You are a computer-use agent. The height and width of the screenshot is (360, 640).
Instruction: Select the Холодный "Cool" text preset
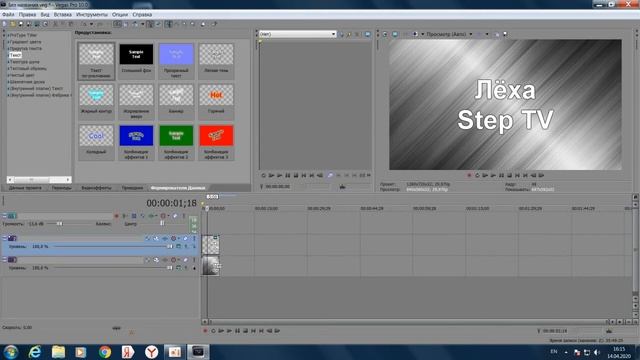point(96,141)
